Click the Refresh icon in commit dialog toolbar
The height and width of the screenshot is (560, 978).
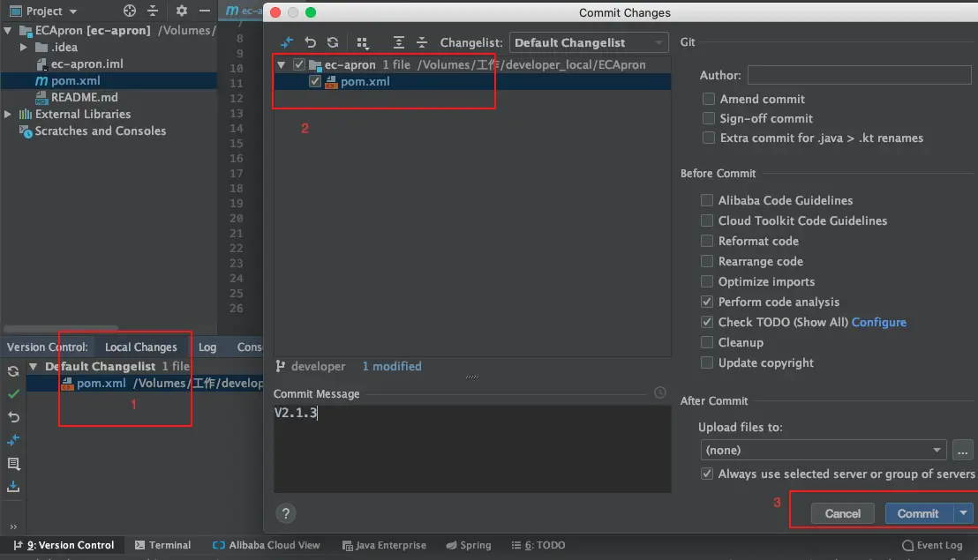coord(333,42)
